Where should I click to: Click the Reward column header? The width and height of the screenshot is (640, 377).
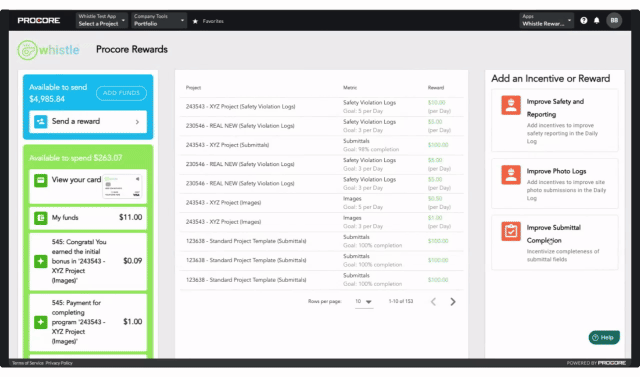point(436,88)
